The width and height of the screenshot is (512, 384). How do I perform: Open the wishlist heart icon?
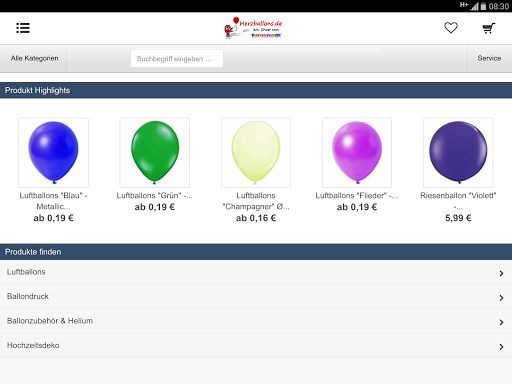coord(451,28)
